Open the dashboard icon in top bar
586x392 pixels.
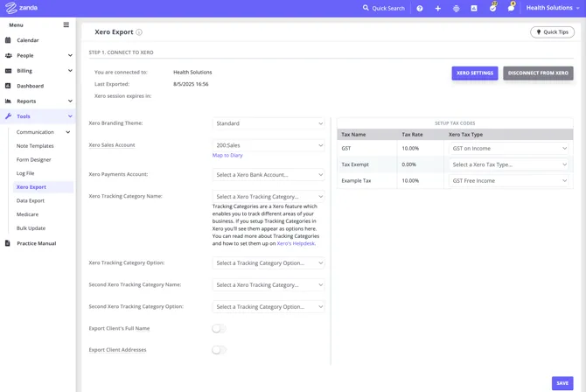click(474, 8)
